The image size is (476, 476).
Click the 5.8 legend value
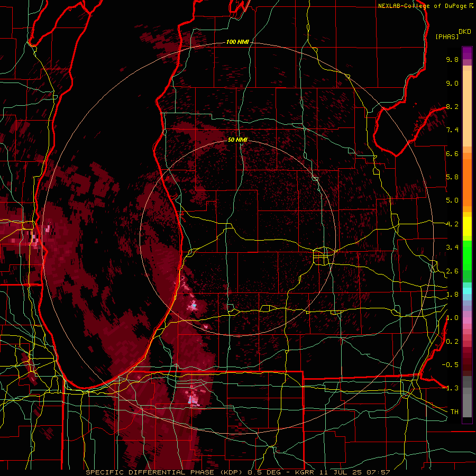coord(452,177)
